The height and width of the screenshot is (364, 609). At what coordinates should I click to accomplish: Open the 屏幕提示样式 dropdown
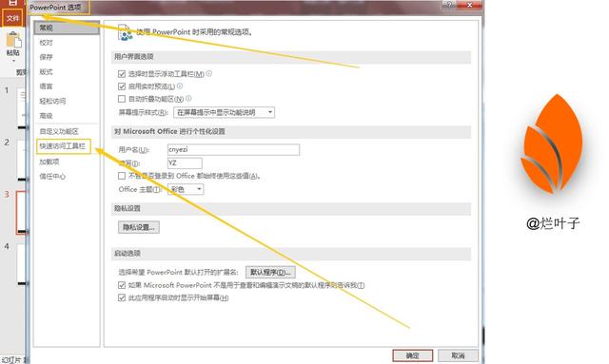click(x=224, y=112)
